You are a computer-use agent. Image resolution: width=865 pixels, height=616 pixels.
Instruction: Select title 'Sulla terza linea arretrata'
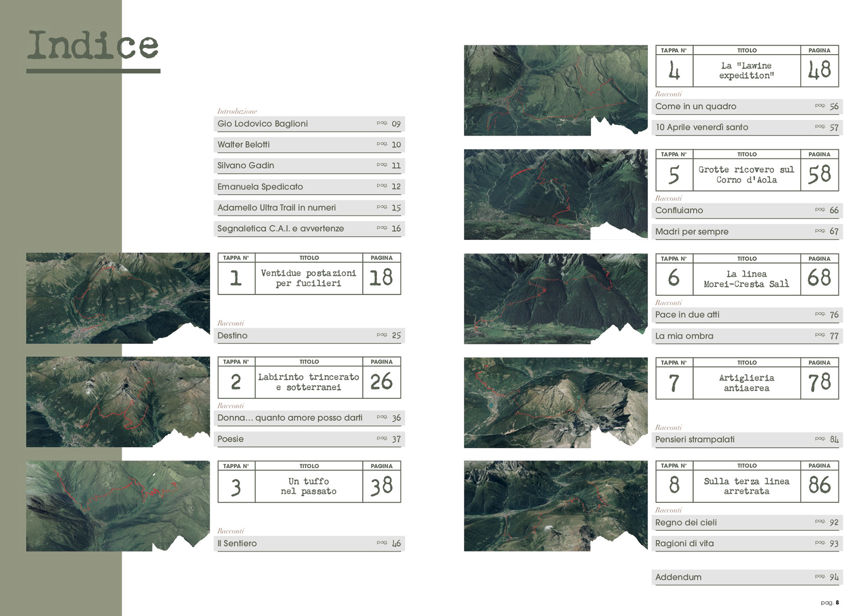(x=747, y=486)
